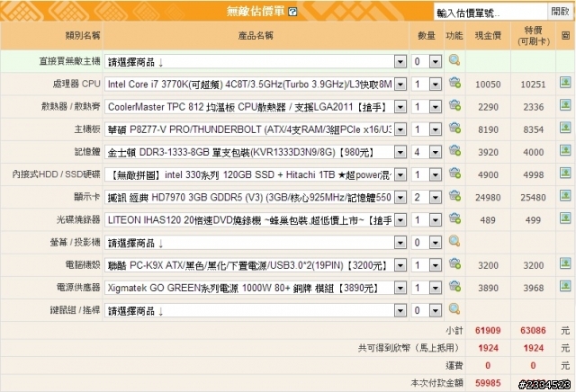This screenshot has height=392, width=576.
Task: Change quantity dropdown for 螢幕 / 投影機 row
Action: (427, 243)
